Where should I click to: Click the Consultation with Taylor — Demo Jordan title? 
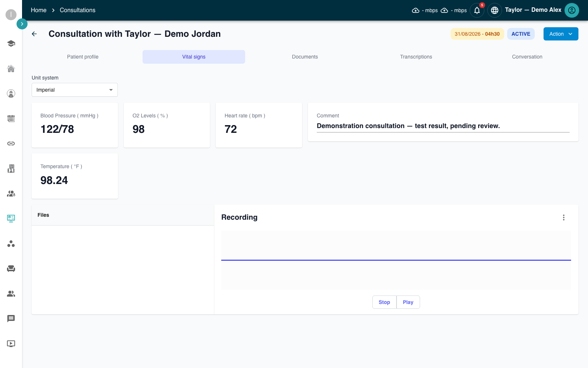coord(135,34)
